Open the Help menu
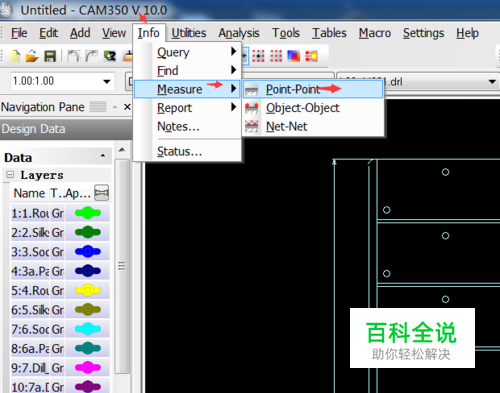Viewport: 500px width, 393px height. tap(467, 33)
